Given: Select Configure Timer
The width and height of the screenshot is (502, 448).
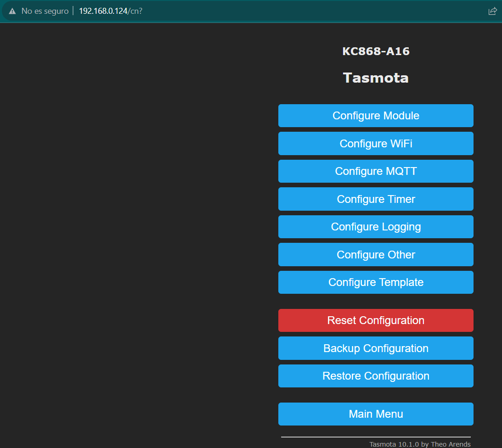Looking at the screenshot, I should 376,199.
